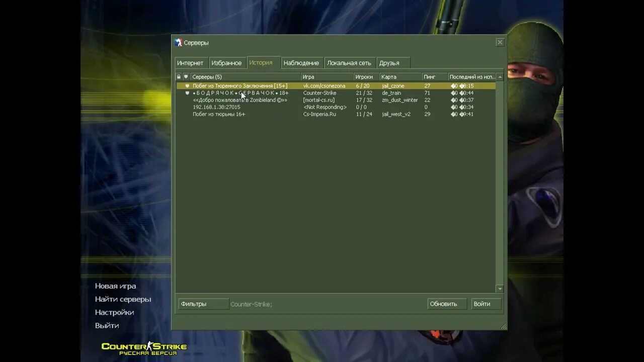The width and height of the screenshot is (644, 362).
Task: Click the window resize grip corner
Action: (x=503, y=326)
